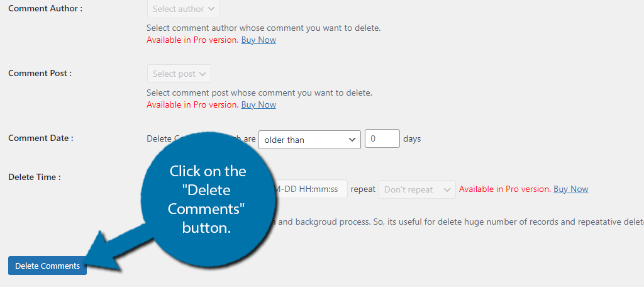
Task: Open the Select post dropdown
Action: click(179, 74)
